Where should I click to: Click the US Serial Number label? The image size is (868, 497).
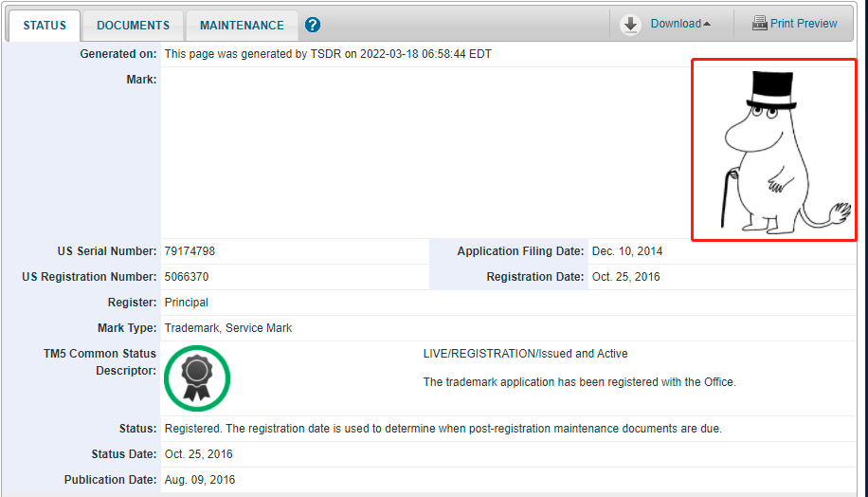coord(107,251)
